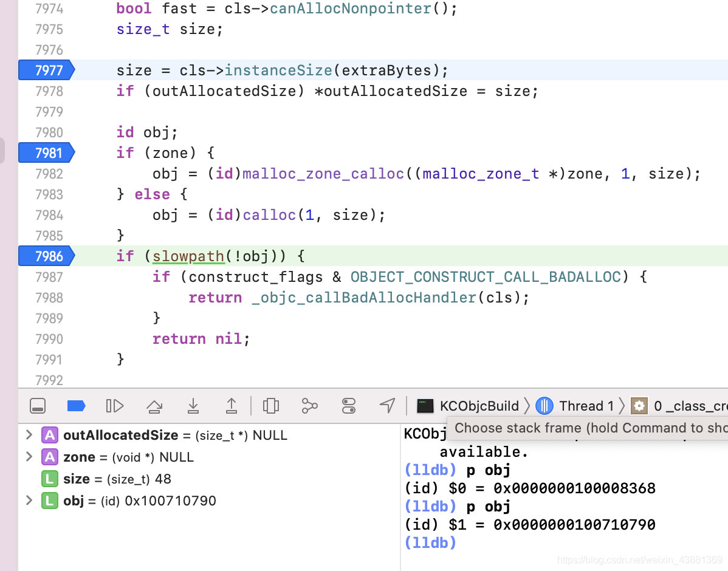Viewport: 728px width, 571px height.
Task: Click instanceSize method call in code
Action: pos(278,70)
